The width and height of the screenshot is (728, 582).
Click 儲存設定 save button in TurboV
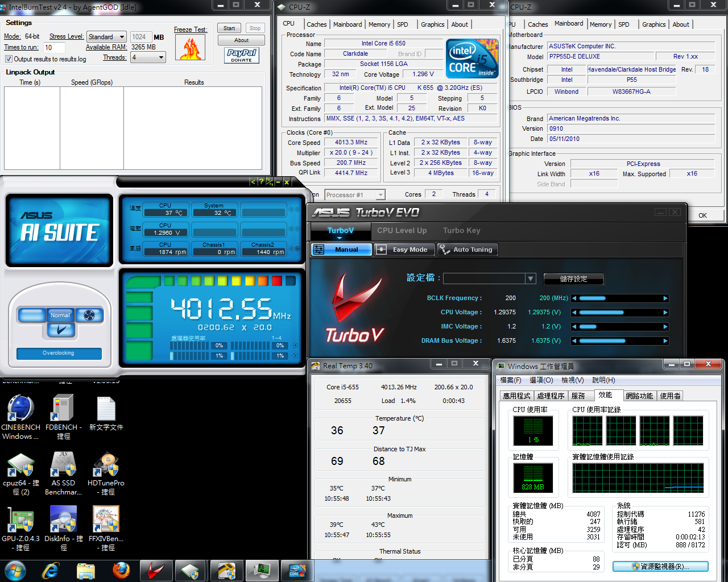point(573,279)
